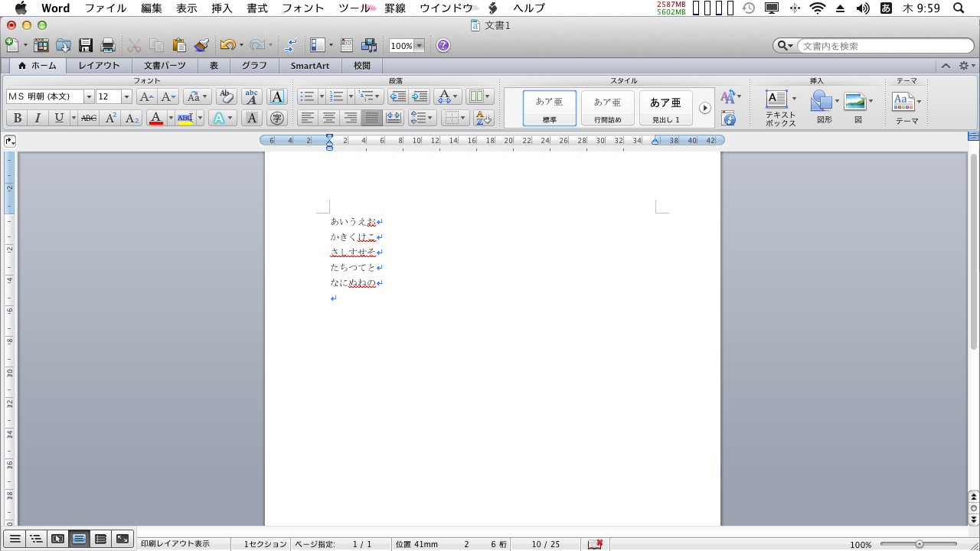Insert a テキストボックス
980x551 pixels.
coord(780,108)
